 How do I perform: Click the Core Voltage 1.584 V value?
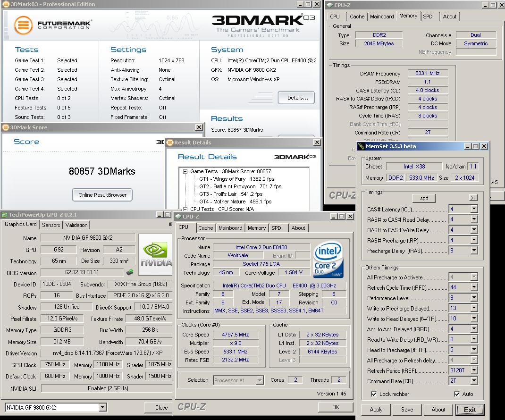click(294, 272)
